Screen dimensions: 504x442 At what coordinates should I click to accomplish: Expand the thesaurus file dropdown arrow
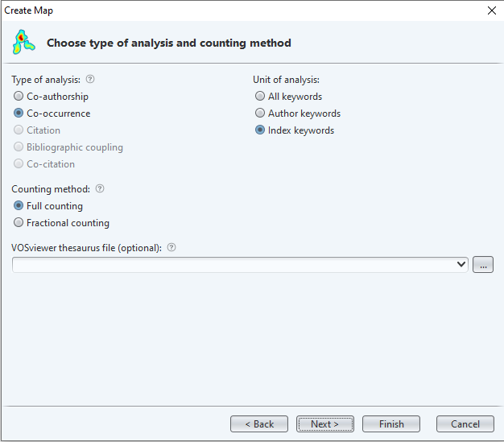[x=461, y=264]
